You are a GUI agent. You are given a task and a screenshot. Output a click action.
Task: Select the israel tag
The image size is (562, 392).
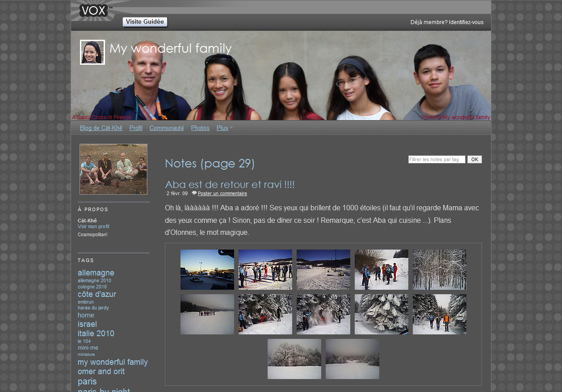tap(87, 324)
